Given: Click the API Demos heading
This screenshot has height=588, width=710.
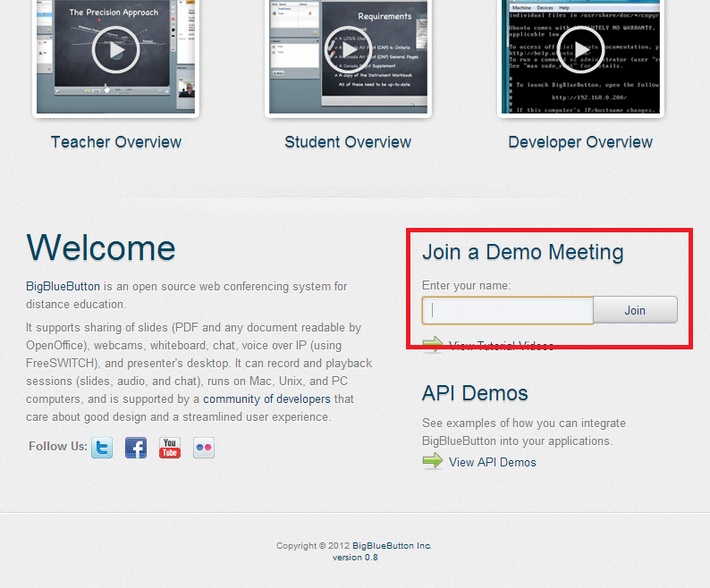Looking at the screenshot, I should pos(475,393).
